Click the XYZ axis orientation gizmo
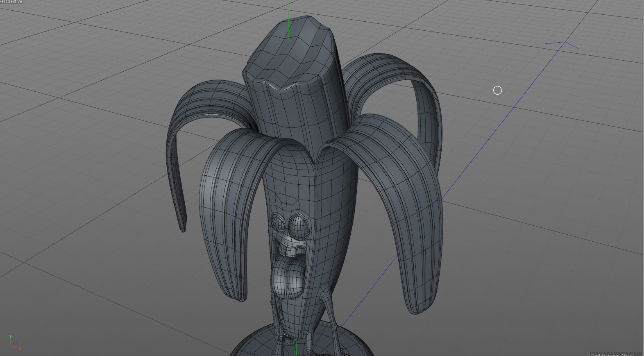This screenshot has height=356, width=644. point(15,342)
